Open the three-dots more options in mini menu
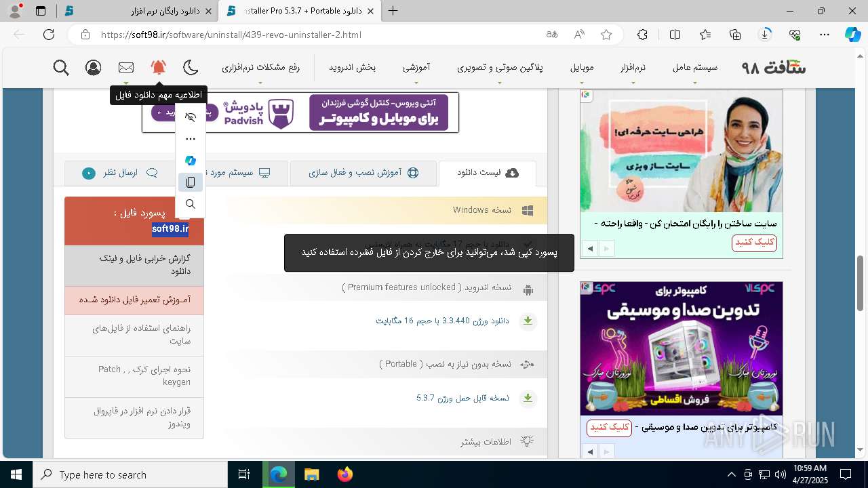 pos(191,139)
